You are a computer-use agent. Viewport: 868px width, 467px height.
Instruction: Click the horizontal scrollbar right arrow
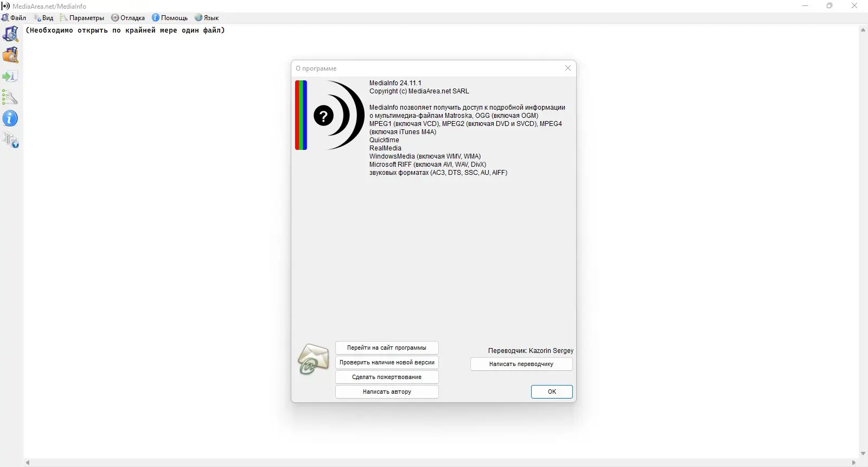[854, 463]
